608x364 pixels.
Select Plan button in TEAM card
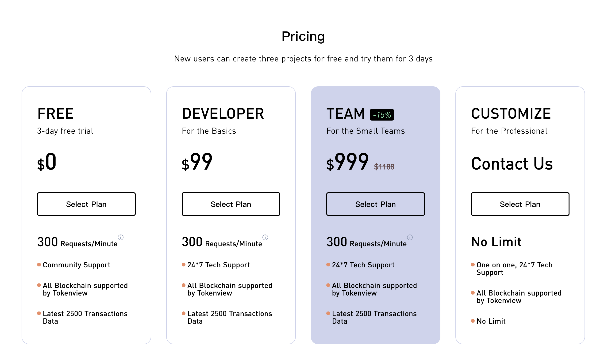coord(375,204)
